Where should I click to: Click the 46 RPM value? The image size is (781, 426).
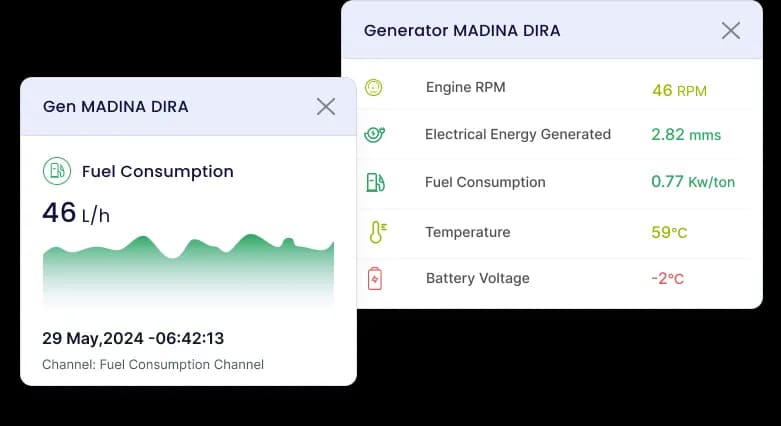tap(679, 90)
